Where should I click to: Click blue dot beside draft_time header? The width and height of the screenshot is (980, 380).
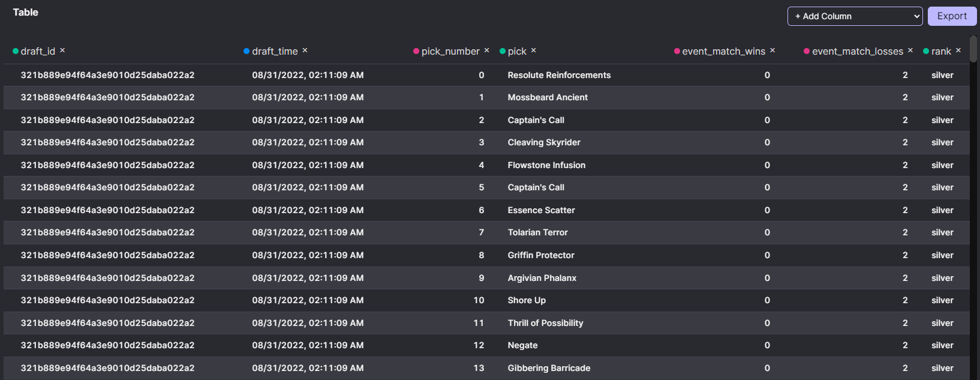pyautogui.click(x=246, y=51)
